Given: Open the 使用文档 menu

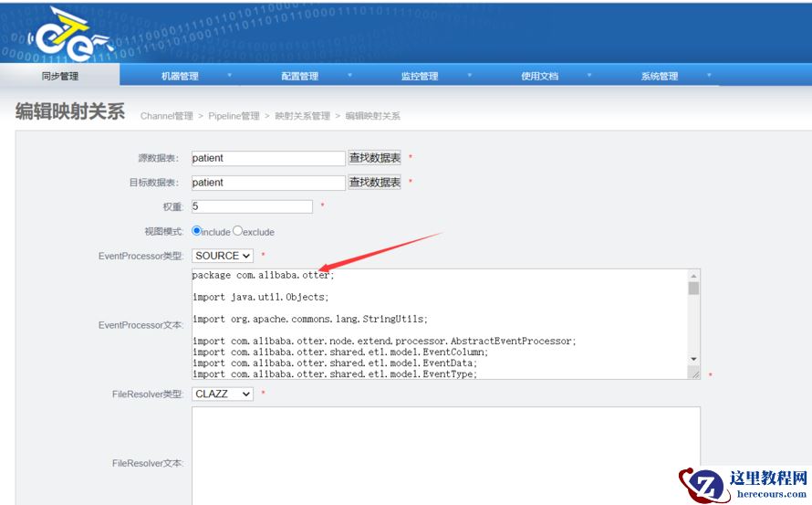Looking at the screenshot, I should (539, 76).
